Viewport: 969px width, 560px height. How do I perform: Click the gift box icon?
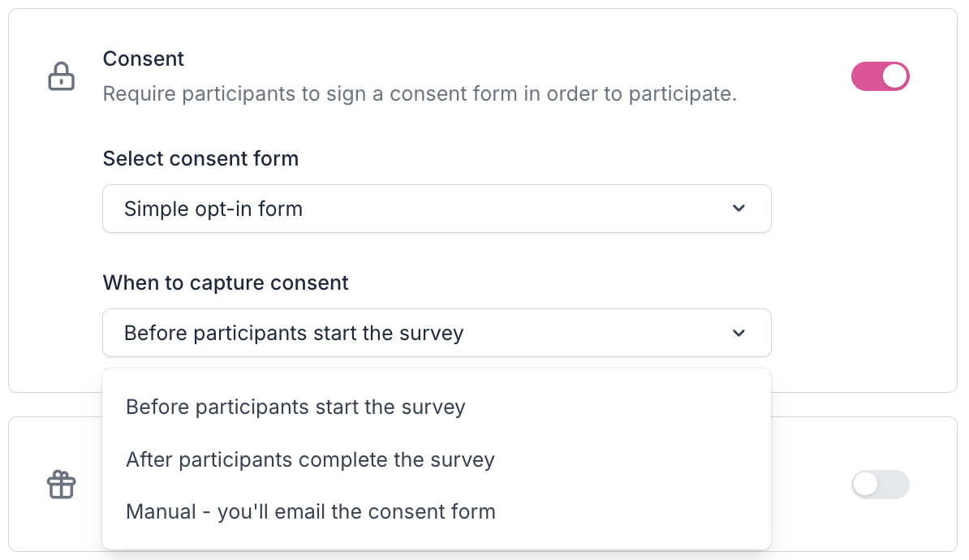coord(61,485)
